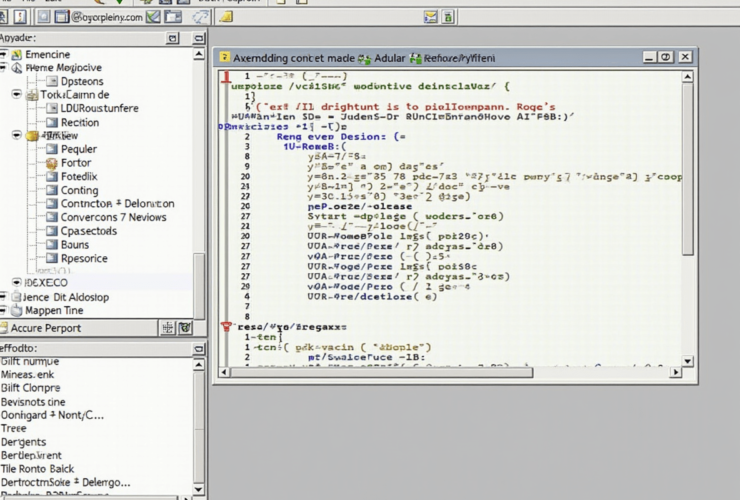Image resolution: width=740 pixels, height=500 pixels.
Task: Select Dergents in the effodto list
Action: pos(24,442)
